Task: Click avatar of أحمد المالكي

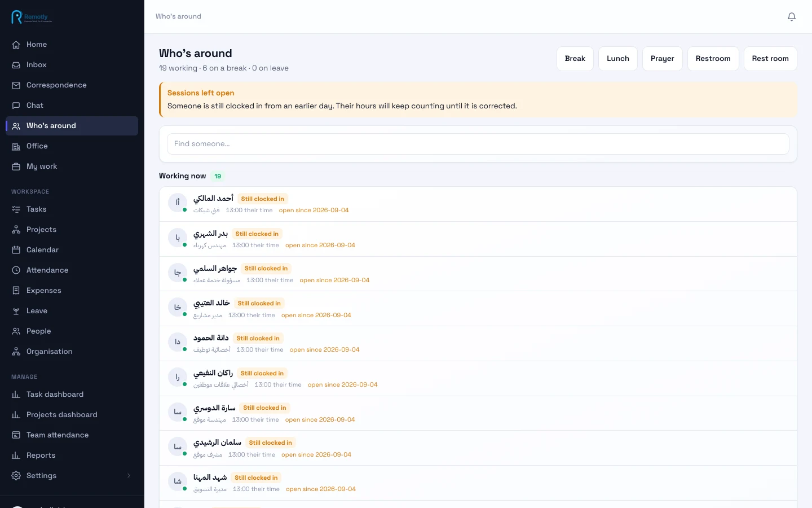Action: pyautogui.click(x=178, y=202)
